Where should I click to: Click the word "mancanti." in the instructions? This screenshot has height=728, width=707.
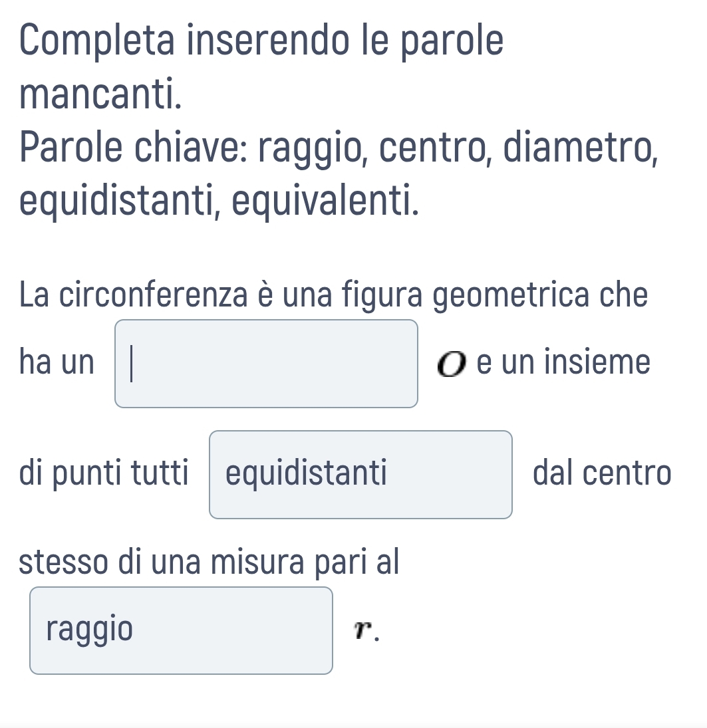pos(100,95)
